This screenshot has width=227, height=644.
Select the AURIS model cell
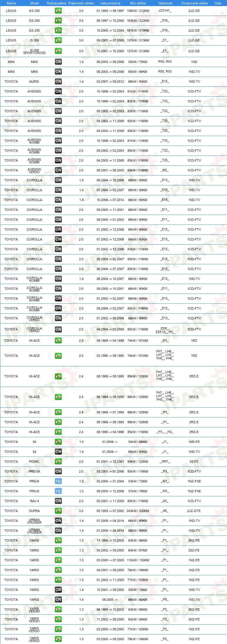(35, 82)
